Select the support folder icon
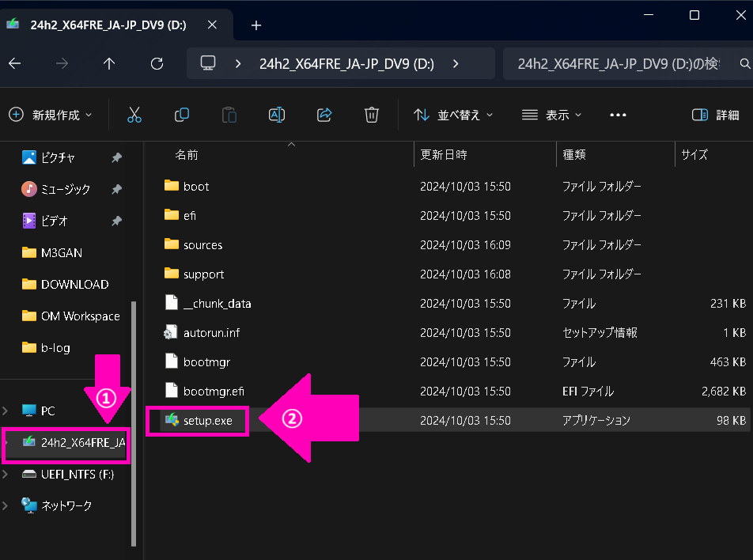 coord(172,273)
